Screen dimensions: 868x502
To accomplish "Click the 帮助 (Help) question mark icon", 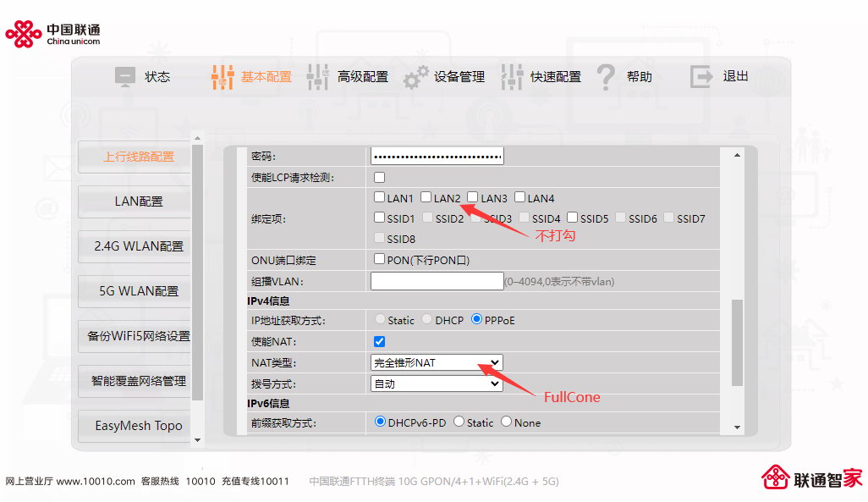I will click(606, 76).
